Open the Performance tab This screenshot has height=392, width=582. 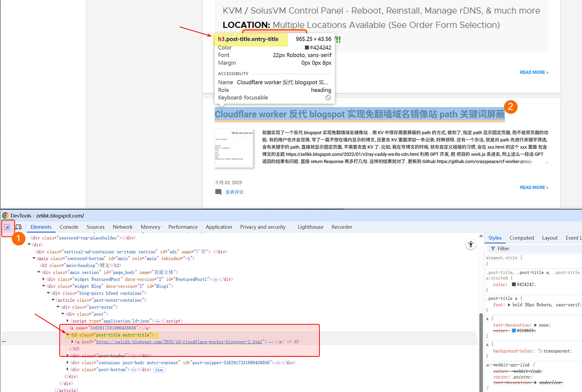[x=183, y=227]
